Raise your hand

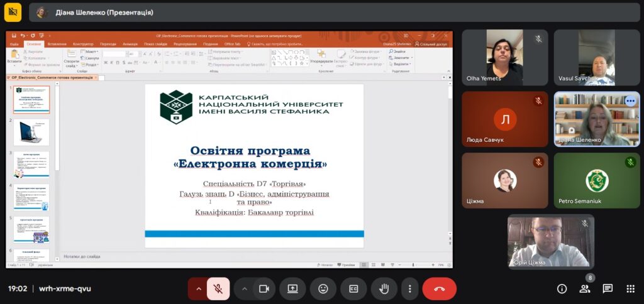[384, 289]
